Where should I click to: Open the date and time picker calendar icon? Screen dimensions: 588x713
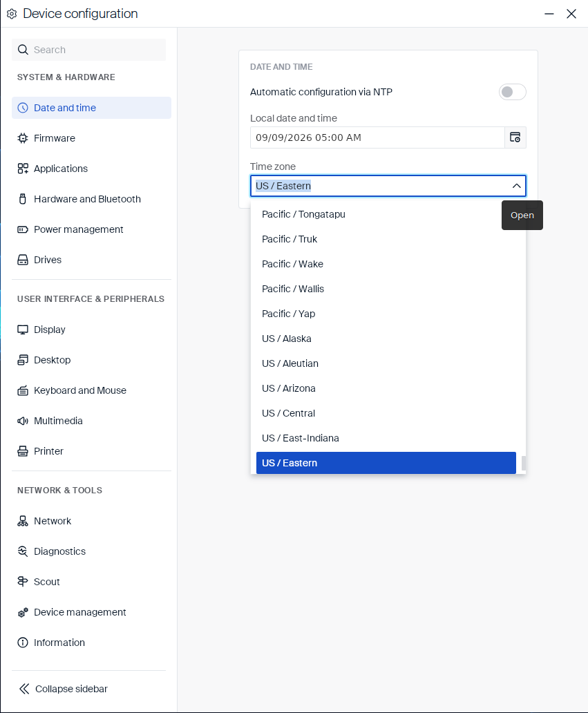(515, 137)
